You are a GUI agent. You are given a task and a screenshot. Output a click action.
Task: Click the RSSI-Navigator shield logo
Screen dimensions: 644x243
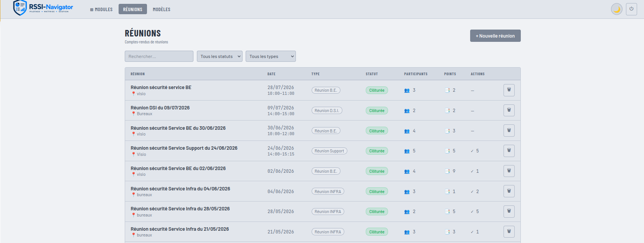point(20,8)
